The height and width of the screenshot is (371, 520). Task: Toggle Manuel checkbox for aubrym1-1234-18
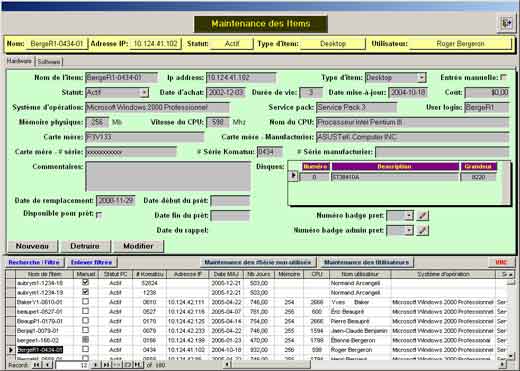point(86,282)
